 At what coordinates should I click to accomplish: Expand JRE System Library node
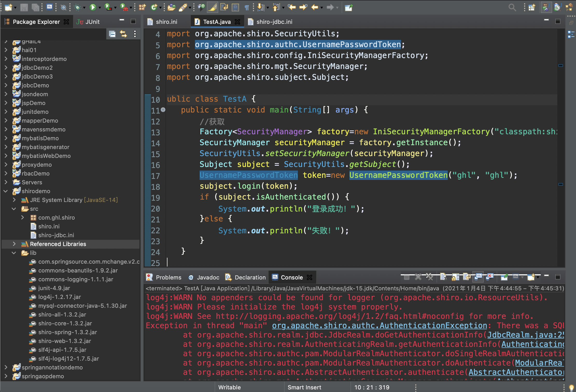(14, 200)
